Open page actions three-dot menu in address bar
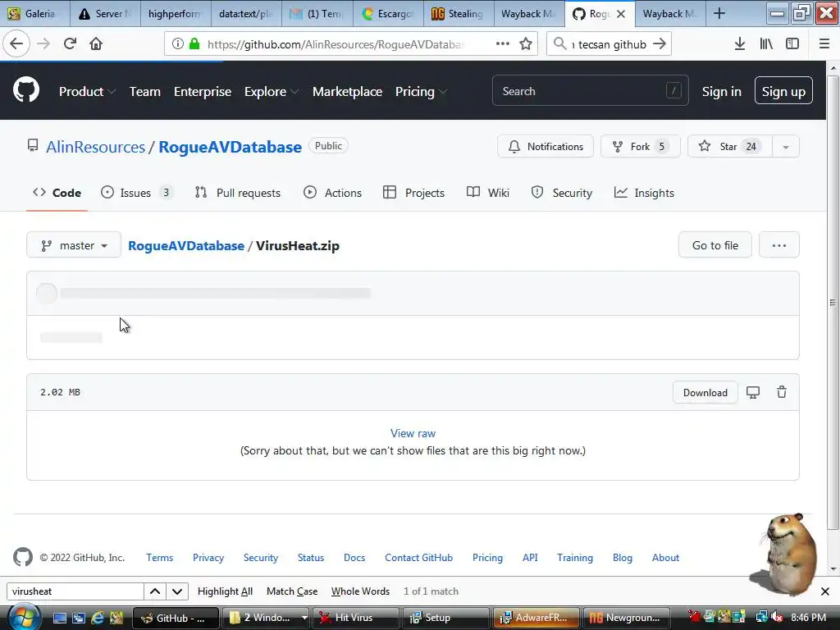840x630 pixels. coord(503,44)
